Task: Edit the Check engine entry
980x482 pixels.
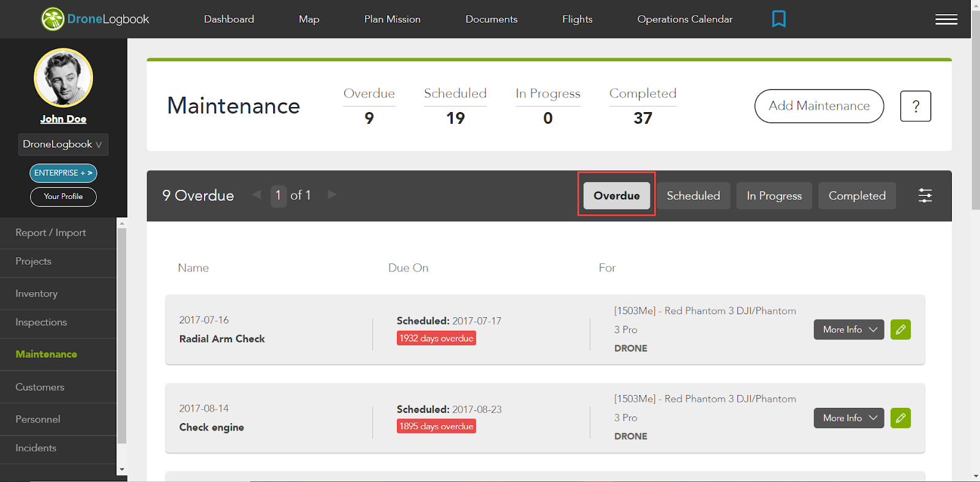Action: (900, 418)
